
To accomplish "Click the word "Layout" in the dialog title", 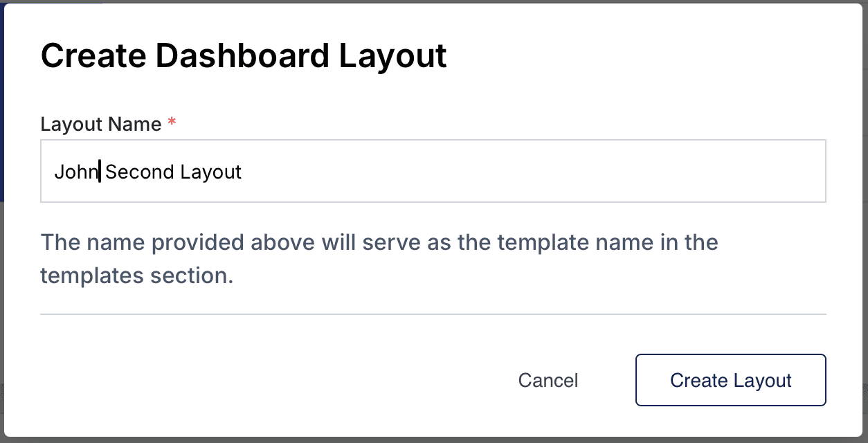I will click(x=392, y=55).
